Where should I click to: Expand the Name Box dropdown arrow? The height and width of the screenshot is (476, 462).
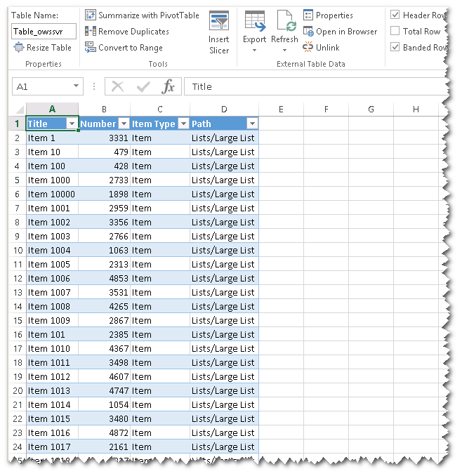click(76, 86)
